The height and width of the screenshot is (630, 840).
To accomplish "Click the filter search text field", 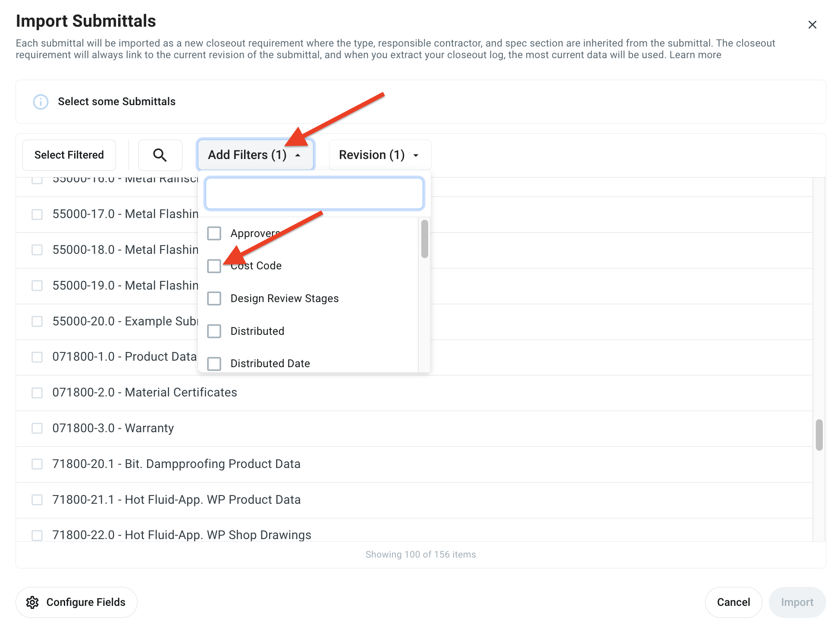I will click(x=314, y=193).
